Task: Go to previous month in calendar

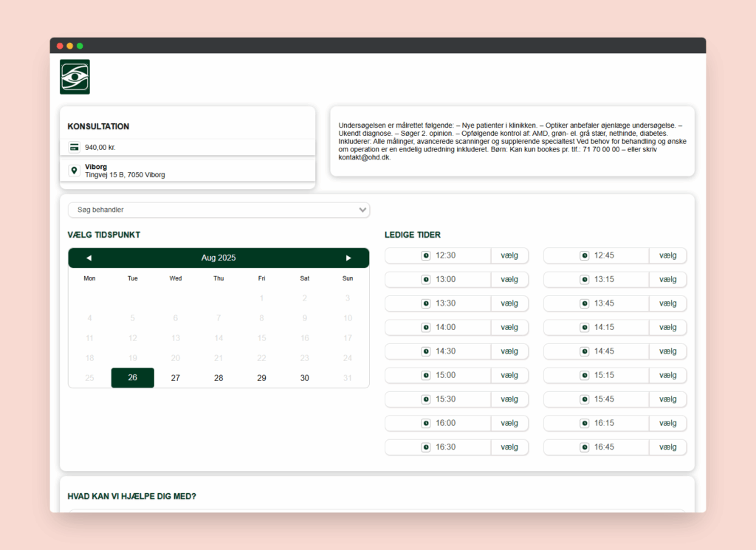Action: tap(89, 258)
